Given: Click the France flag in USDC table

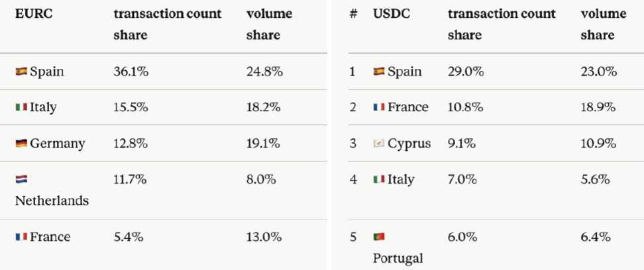Looking at the screenshot, I should (379, 107).
